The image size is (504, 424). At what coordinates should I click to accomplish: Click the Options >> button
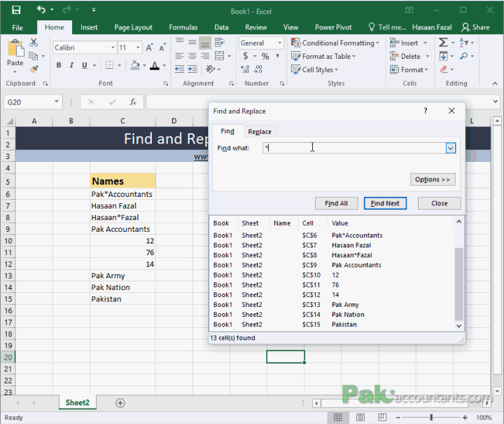tap(433, 179)
